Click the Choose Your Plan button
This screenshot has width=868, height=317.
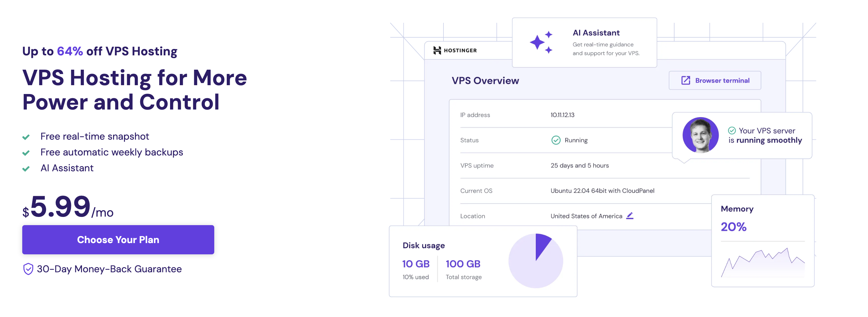coord(118,240)
